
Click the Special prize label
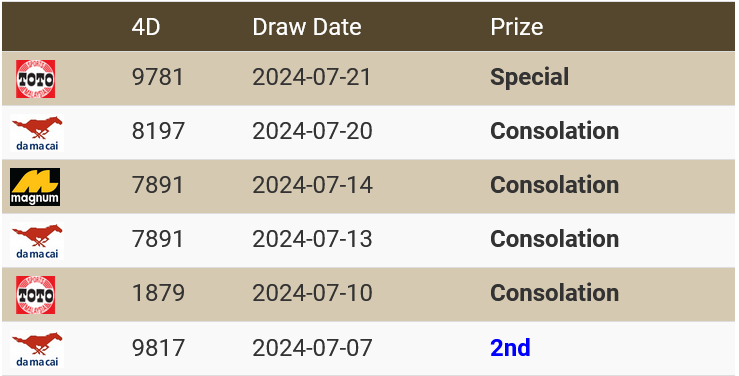pos(530,77)
